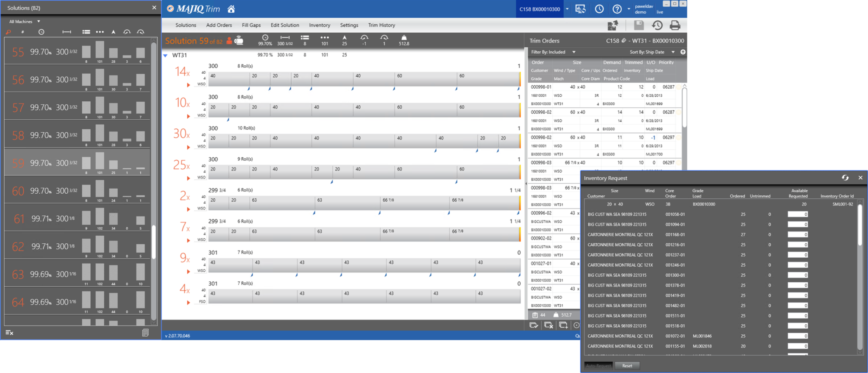Expand the 14x pattern row arrow
The image size is (868, 373).
188,85
